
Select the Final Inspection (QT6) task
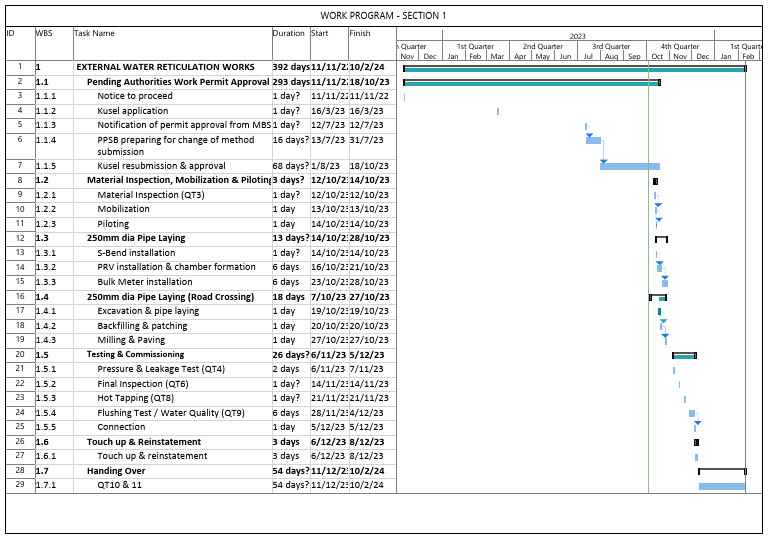(x=143, y=384)
